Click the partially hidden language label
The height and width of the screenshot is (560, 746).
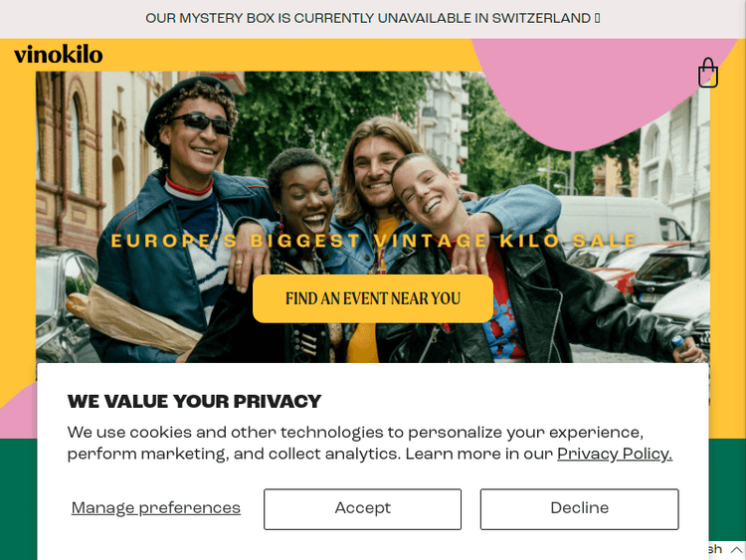pos(715,549)
